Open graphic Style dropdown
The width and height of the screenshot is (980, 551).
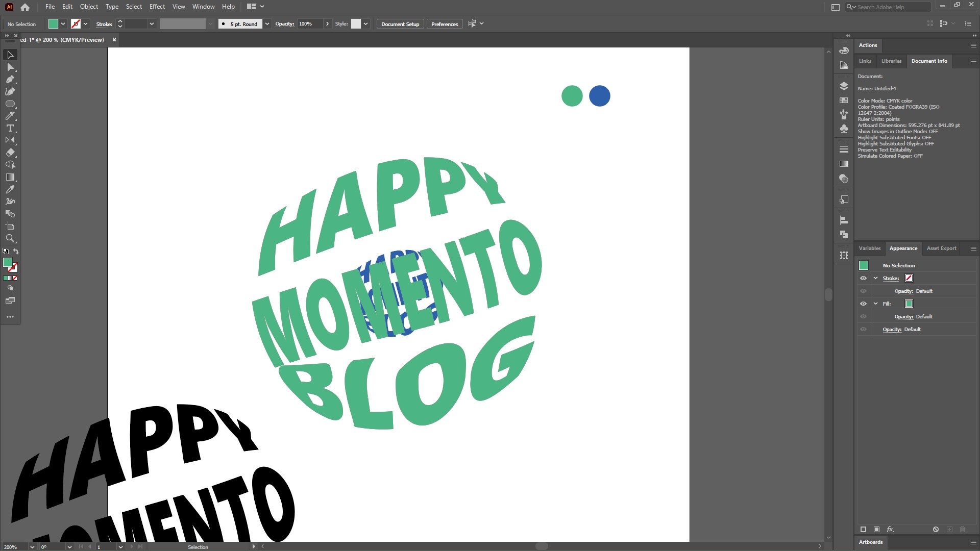pyautogui.click(x=365, y=24)
